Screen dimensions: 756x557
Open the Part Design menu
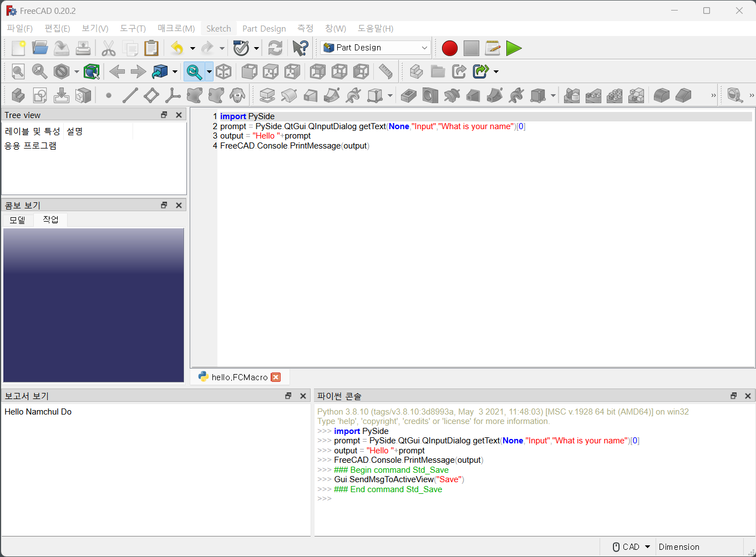click(x=264, y=28)
